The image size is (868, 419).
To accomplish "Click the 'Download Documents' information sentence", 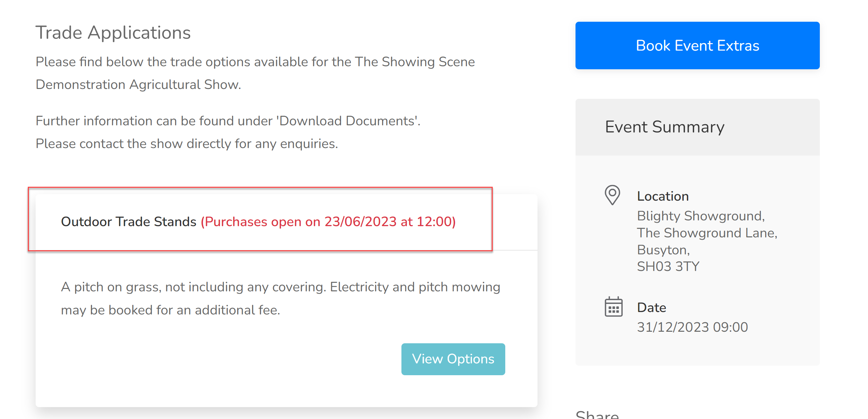I will tap(228, 121).
